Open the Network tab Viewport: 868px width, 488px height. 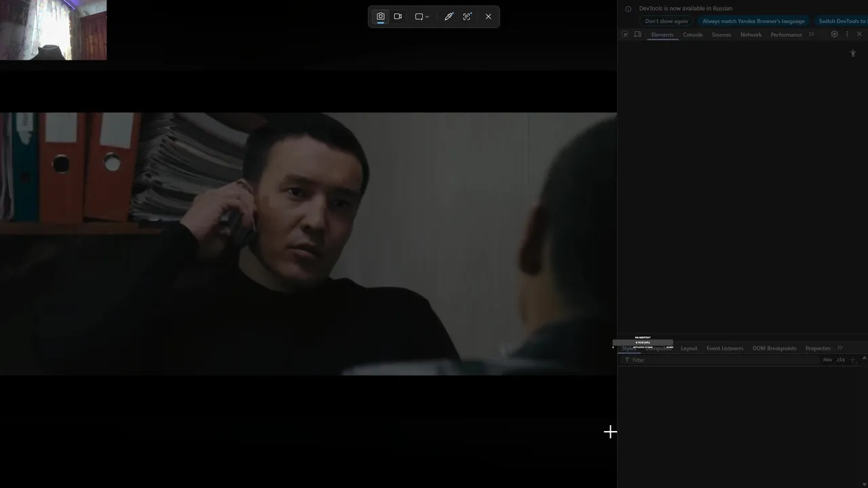click(751, 35)
